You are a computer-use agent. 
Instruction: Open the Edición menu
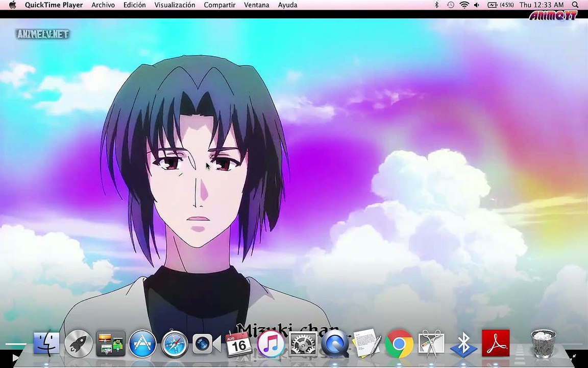134,5
